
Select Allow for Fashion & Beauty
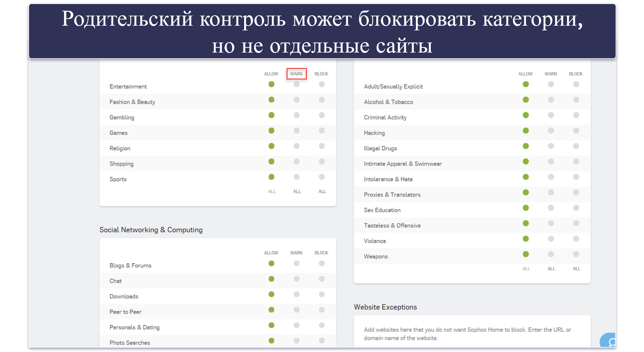tap(271, 100)
